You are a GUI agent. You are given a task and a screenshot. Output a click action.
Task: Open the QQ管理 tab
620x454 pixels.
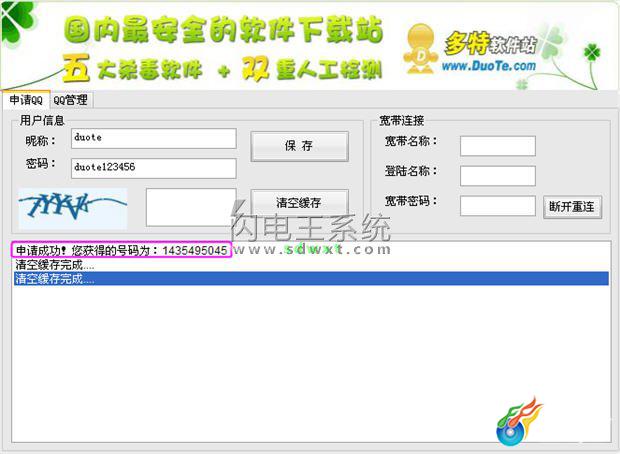[71, 100]
